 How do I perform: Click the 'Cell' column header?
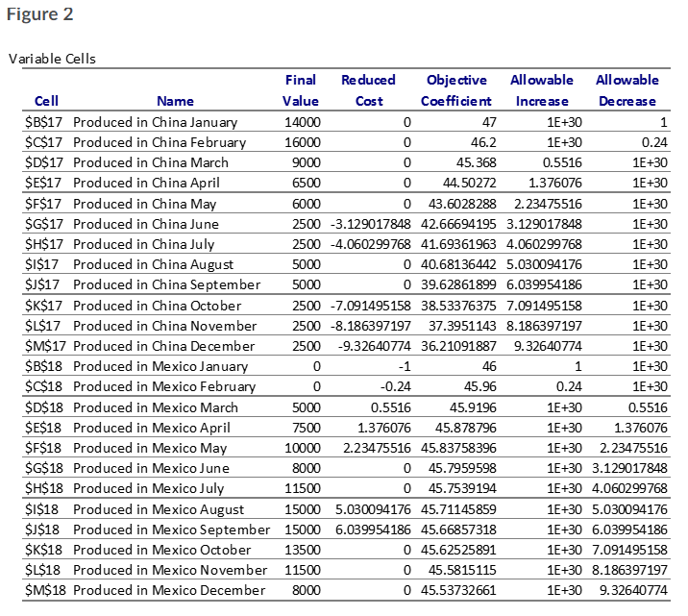(x=46, y=101)
